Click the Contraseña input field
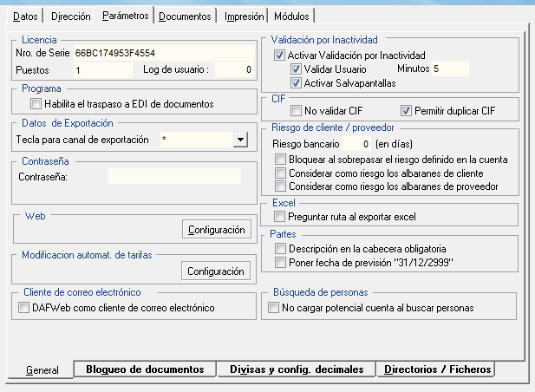This screenshot has width=535, height=392. [x=174, y=176]
